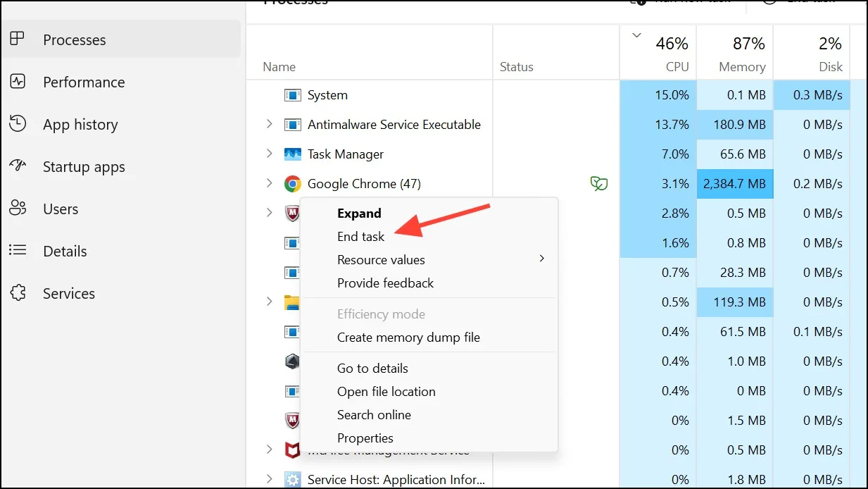Screen dimensions: 868x489
Task: Click the Services puzzle-piece icon
Action: [x=18, y=293]
